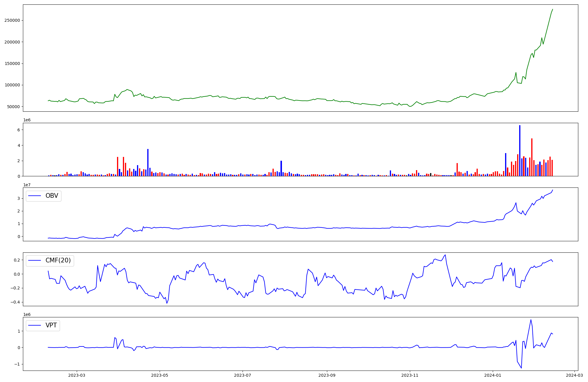The width and height of the screenshot is (588, 382).
Task: Click the OBV legend box
Action: pyautogui.click(x=44, y=196)
